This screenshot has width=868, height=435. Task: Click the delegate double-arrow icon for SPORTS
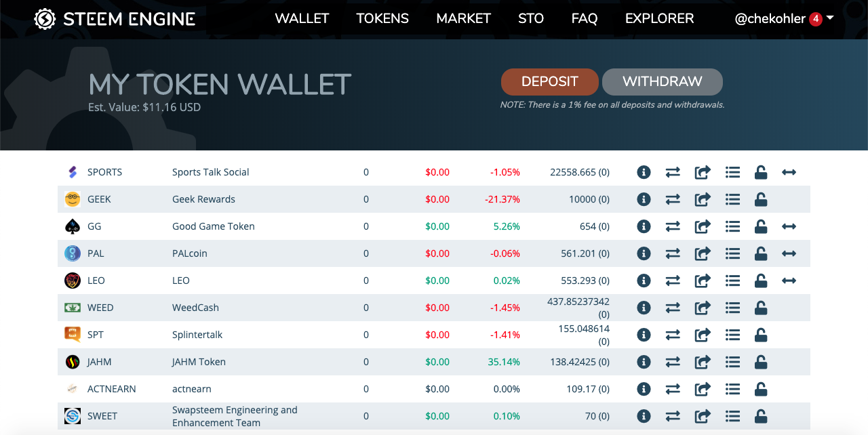click(x=789, y=172)
